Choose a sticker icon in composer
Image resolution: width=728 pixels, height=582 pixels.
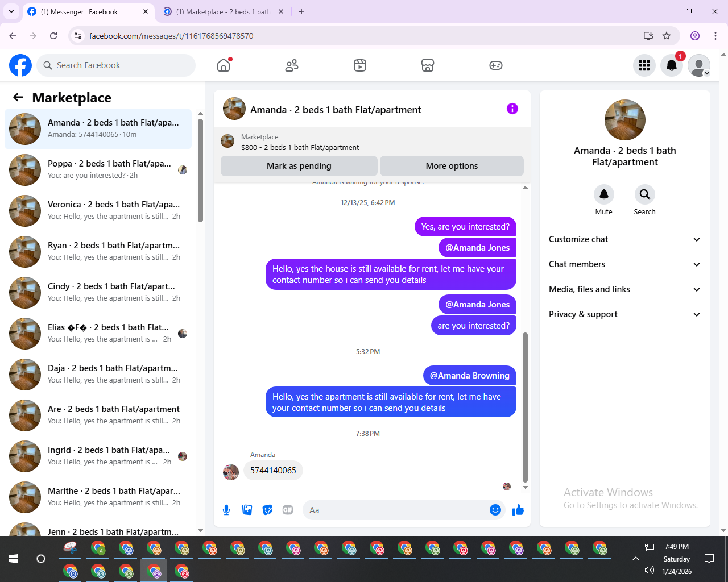pyautogui.click(x=267, y=510)
